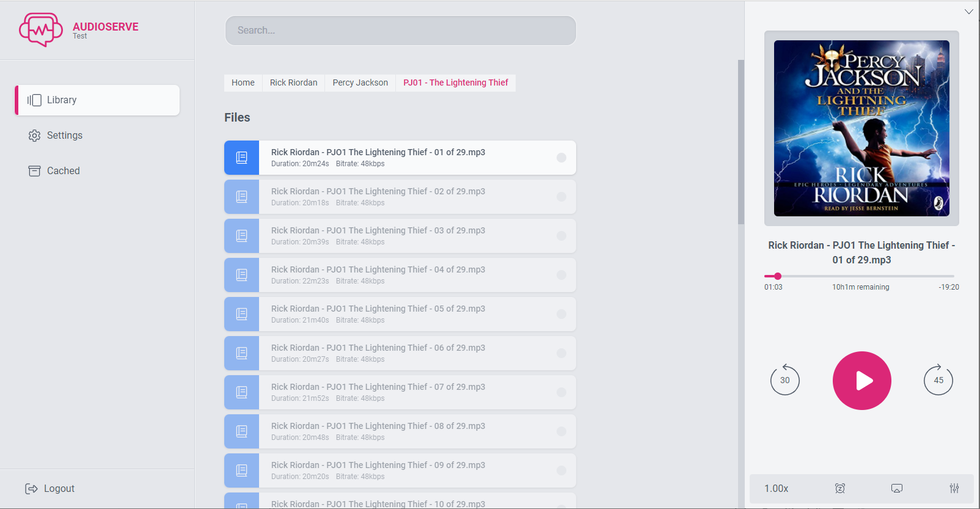The height and width of the screenshot is (509, 980).
Task: Click book icon of file 06 of 29
Action: [242, 353]
